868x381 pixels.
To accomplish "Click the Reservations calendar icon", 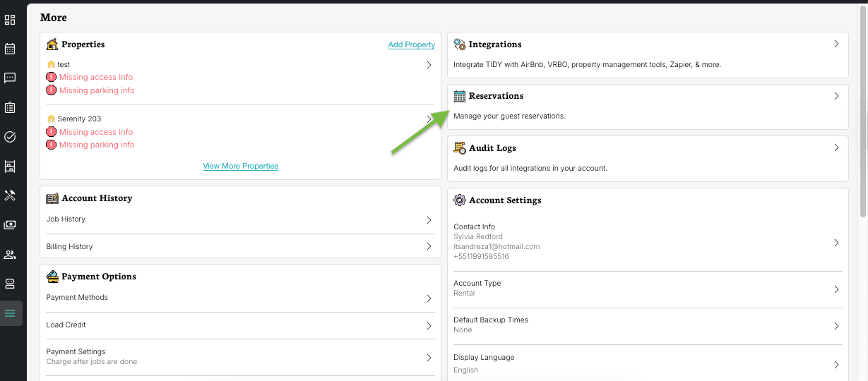I will click(460, 96).
